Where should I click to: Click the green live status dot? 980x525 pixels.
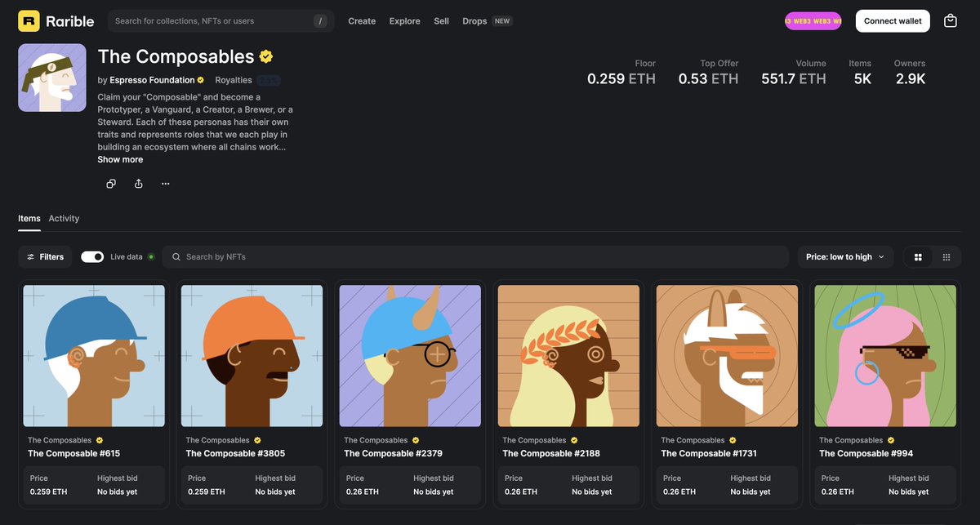click(x=151, y=257)
